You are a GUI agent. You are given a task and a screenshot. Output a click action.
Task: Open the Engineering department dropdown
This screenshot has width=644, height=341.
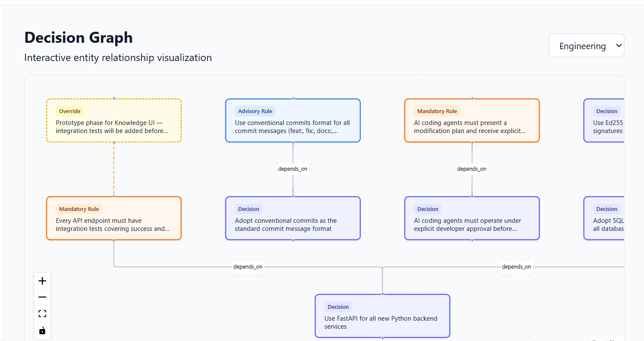point(586,45)
